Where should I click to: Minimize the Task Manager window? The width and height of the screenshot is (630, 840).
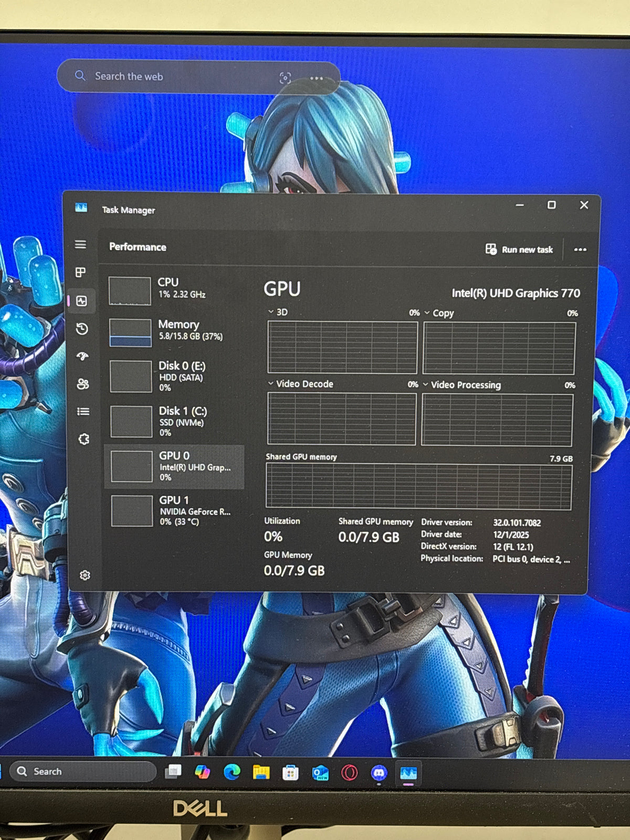(520, 205)
